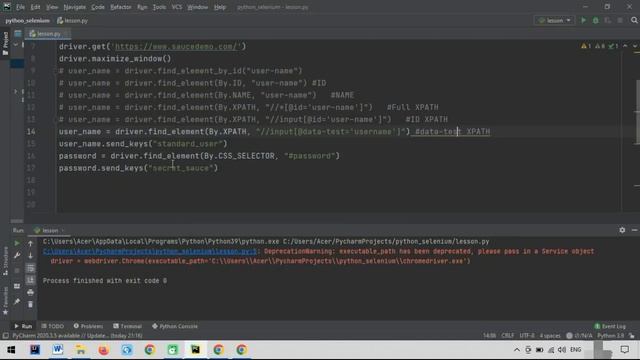
Task: Open the Structure sidebar tab
Action: (5, 261)
